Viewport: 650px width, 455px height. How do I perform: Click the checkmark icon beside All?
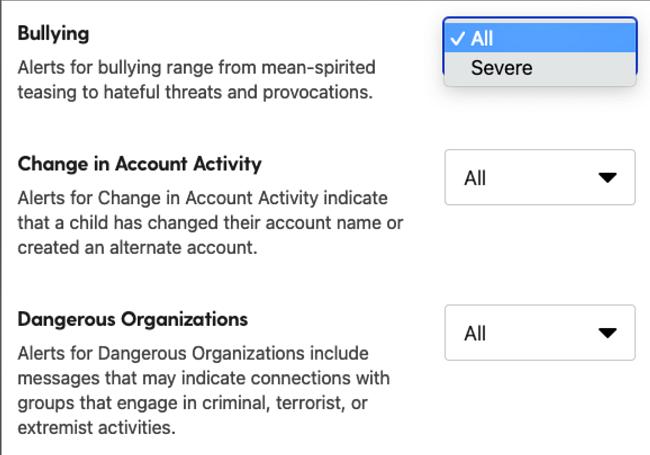point(458,39)
